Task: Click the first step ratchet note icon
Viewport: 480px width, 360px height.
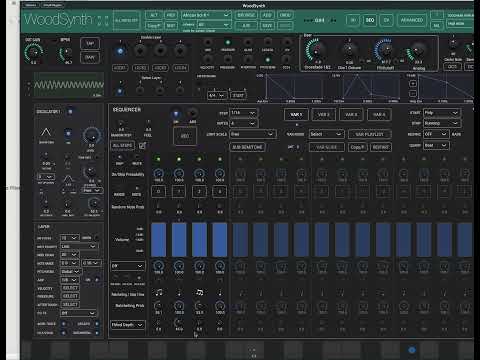Action: coord(159,293)
